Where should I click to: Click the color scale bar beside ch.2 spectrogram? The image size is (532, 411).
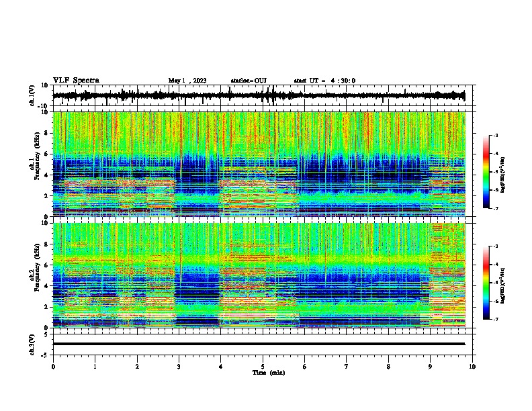coord(486,283)
